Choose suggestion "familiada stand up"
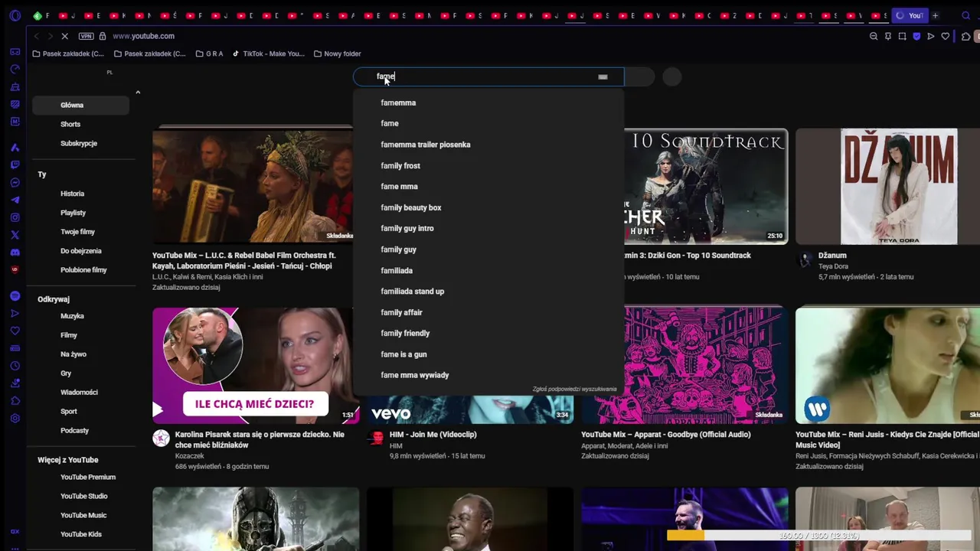The width and height of the screenshot is (980, 551). coord(488,292)
